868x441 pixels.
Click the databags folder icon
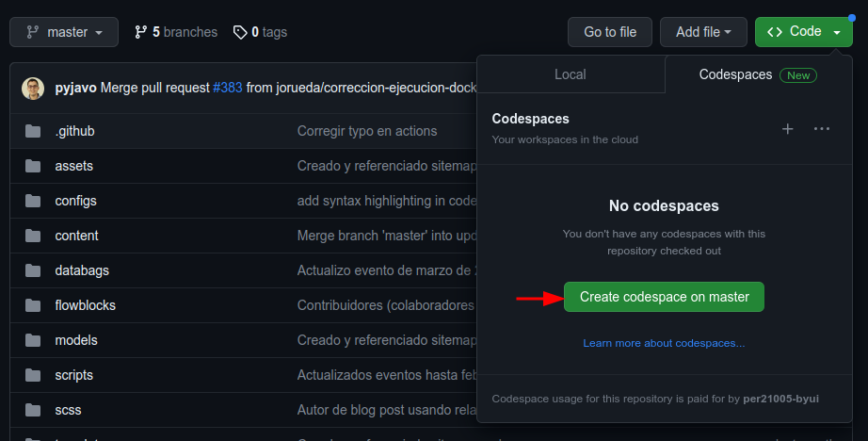33,271
